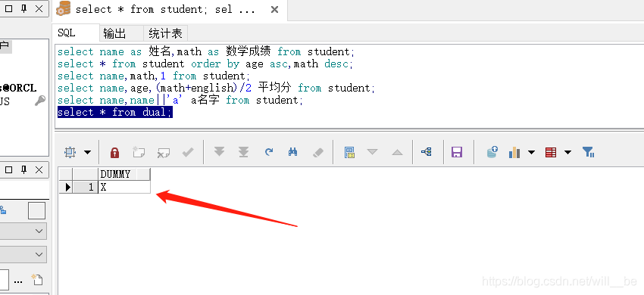Expand the red table icon dropdown arrow

click(568, 153)
